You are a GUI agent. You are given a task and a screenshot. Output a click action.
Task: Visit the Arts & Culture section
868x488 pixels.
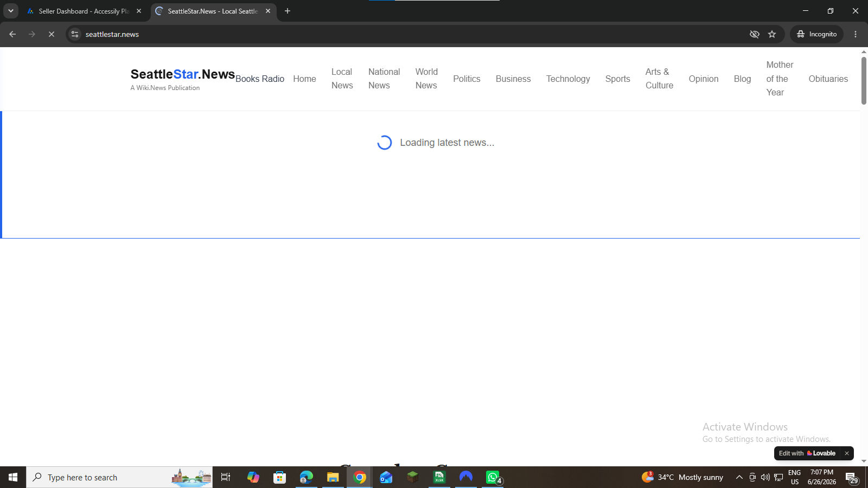[x=659, y=79]
